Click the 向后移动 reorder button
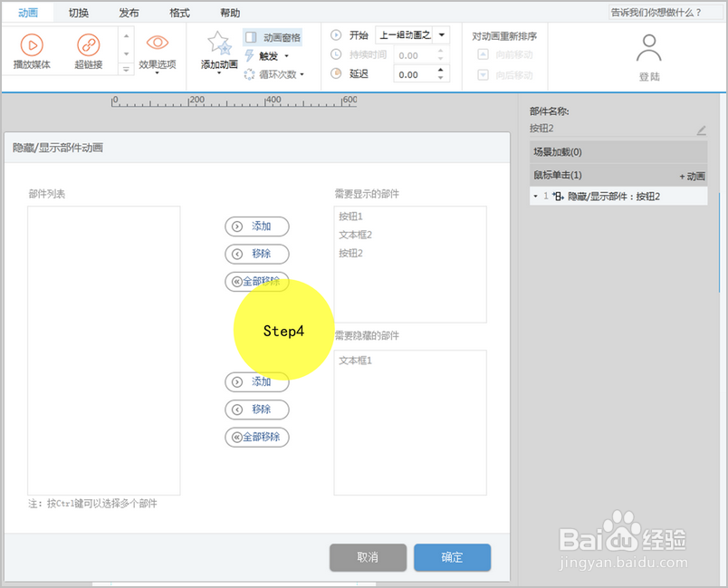Image resolution: width=728 pixels, height=588 pixels. [x=505, y=75]
